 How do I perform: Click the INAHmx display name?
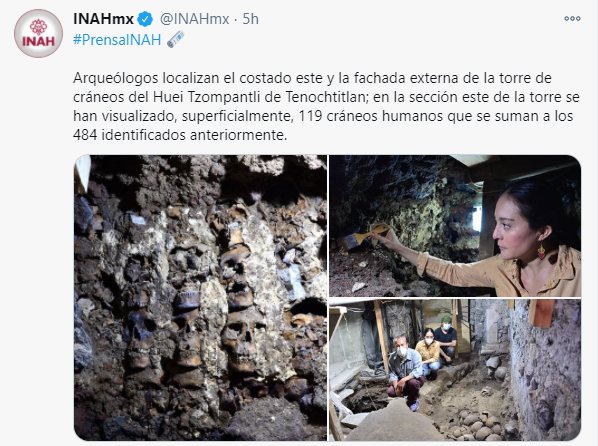pos(103,19)
